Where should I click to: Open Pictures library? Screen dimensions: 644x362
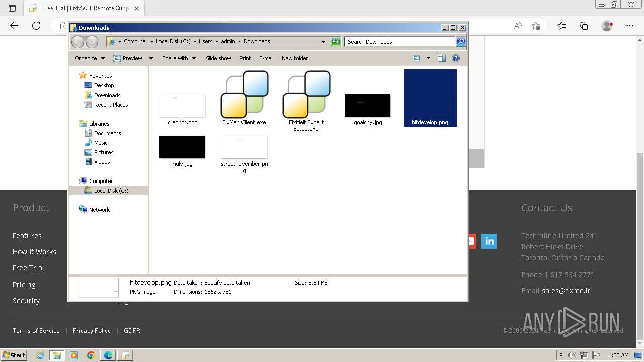pyautogui.click(x=104, y=152)
